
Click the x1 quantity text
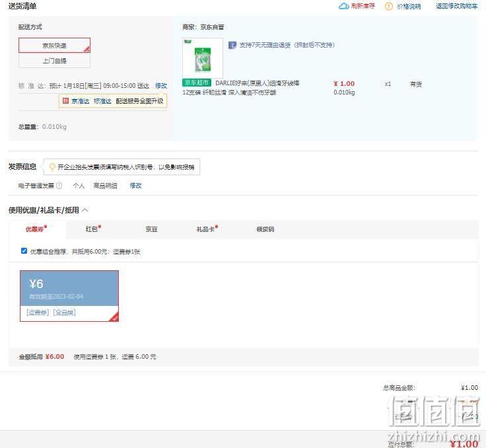coord(388,84)
